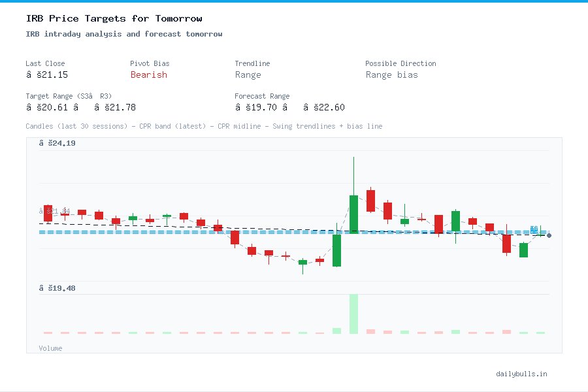Image resolution: width=588 pixels, height=392 pixels.
Task: Select the target range high 21.78
Action: coord(115,107)
